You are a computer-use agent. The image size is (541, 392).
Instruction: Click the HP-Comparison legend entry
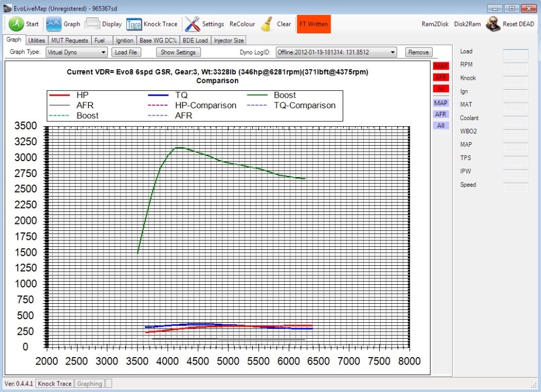tap(192, 106)
